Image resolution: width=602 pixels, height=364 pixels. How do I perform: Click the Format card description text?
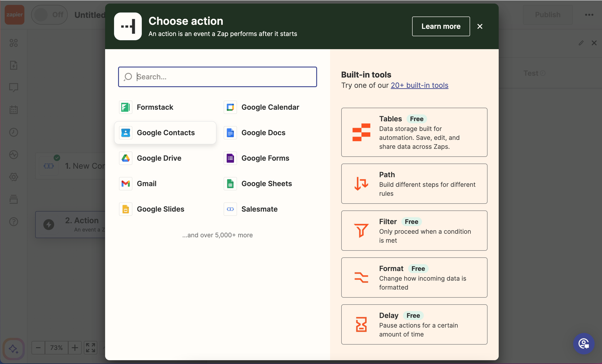pos(422,283)
